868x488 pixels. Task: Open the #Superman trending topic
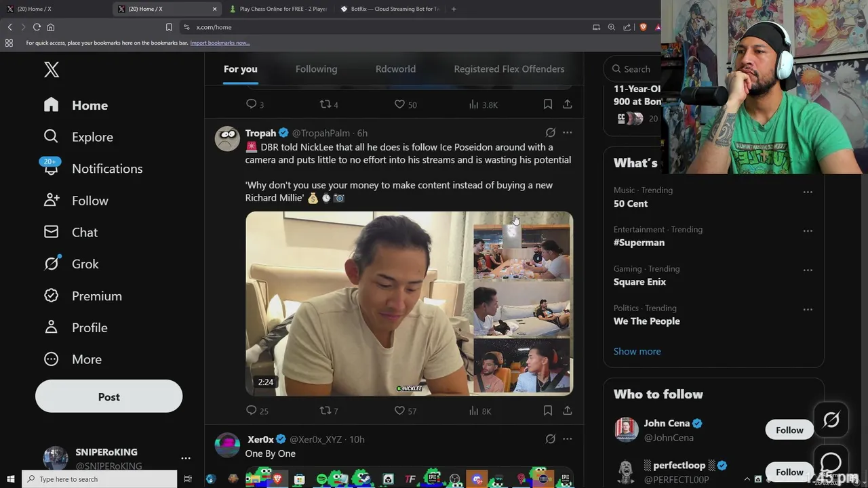(639, 243)
